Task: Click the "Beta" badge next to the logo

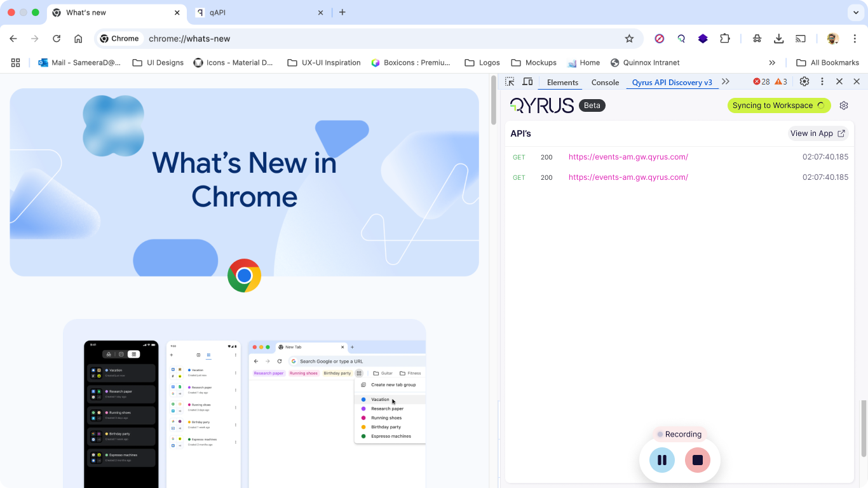Action: (x=592, y=105)
